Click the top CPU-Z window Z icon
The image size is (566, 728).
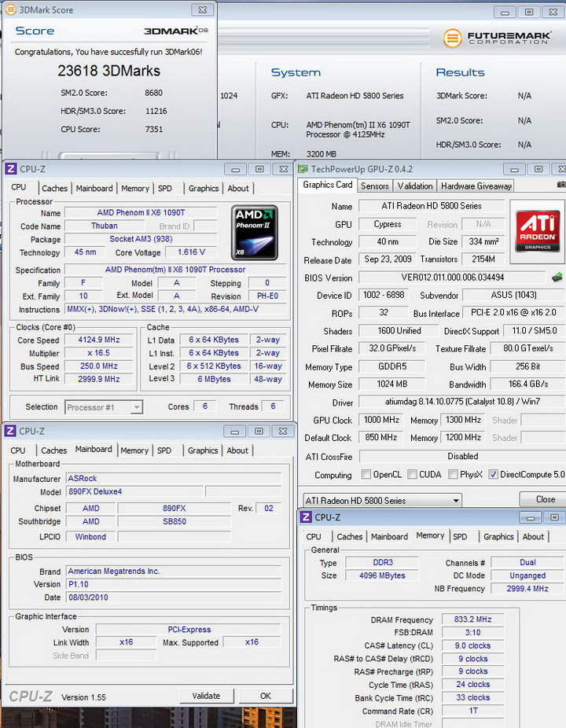tap(11, 169)
